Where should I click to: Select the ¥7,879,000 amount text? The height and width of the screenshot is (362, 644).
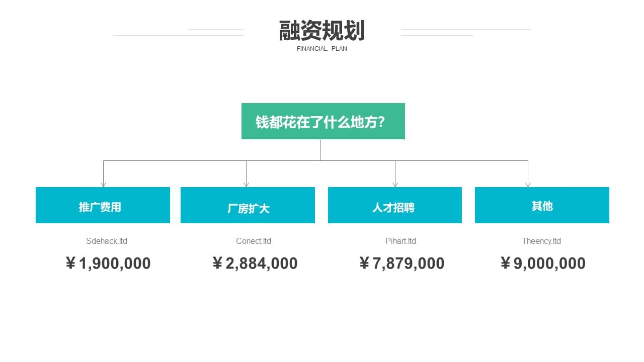[x=401, y=263]
